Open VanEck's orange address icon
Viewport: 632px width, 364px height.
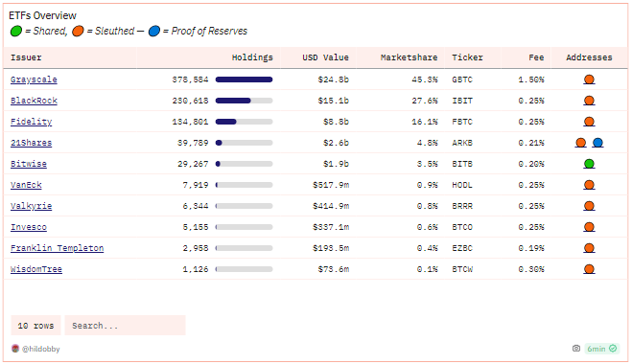(589, 185)
